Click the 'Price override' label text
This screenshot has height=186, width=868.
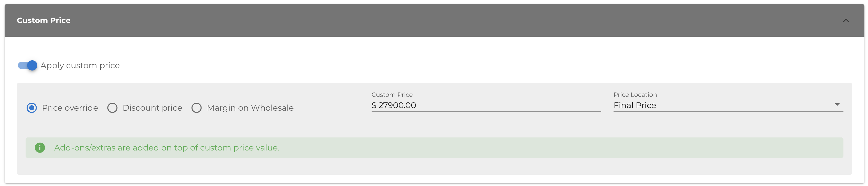point(70,108)
